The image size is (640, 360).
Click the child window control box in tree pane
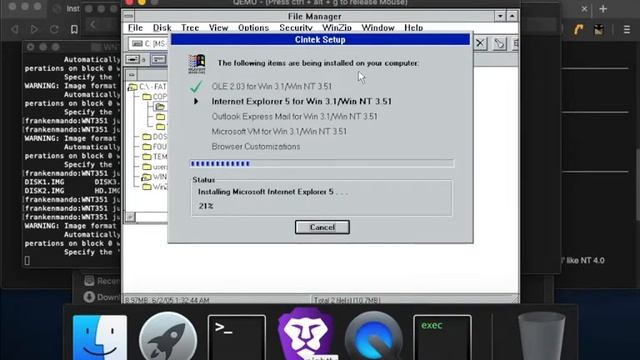tap(131, 75)
